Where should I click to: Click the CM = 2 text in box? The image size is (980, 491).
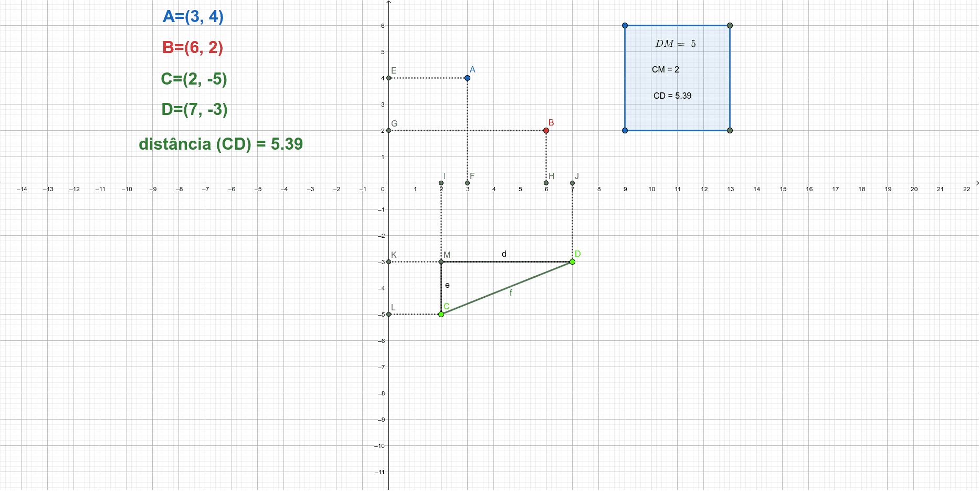tap(666, 69)
